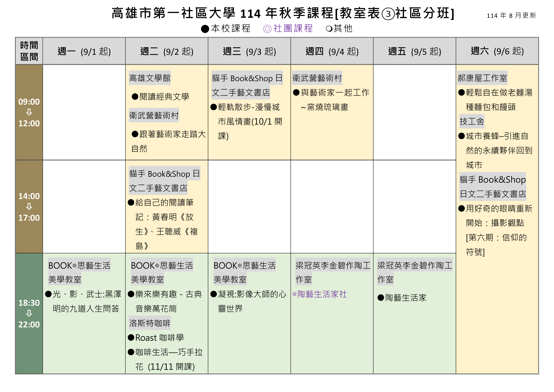
Task: Click the 時間區間 header cell
Action: pos(29,51)
